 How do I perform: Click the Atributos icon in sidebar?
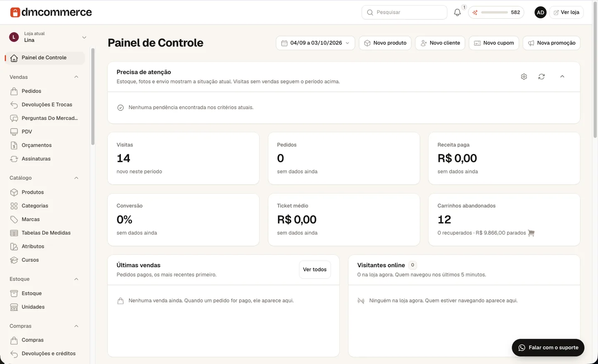14,247
